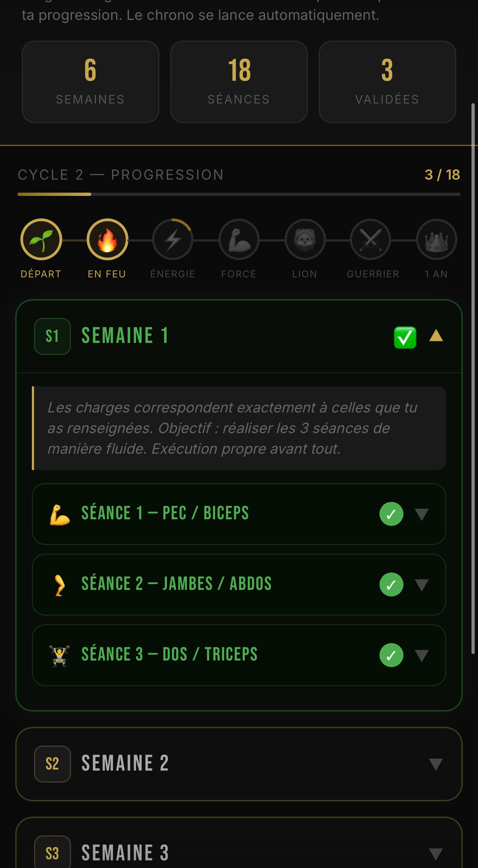
Task: Click the weightlifter icon on Séance 3
Action: tap(60, 654)
